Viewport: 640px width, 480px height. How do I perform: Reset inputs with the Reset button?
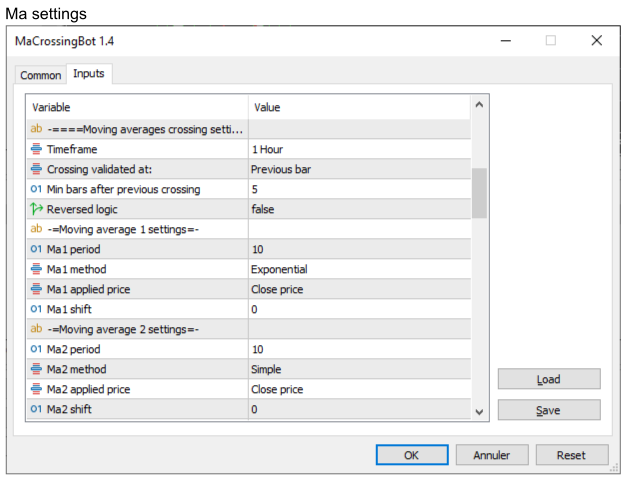pos(572,455)
